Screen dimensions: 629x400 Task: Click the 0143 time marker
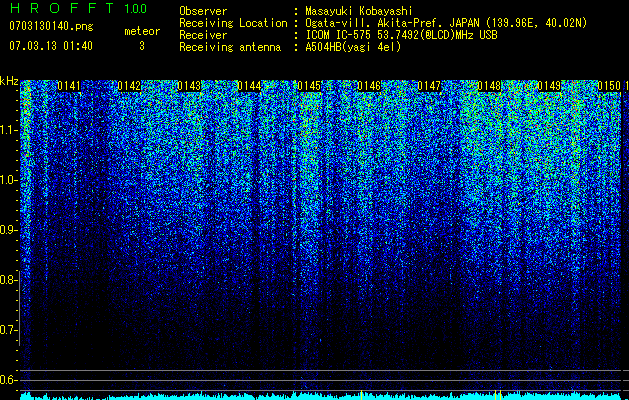[189, 86]
